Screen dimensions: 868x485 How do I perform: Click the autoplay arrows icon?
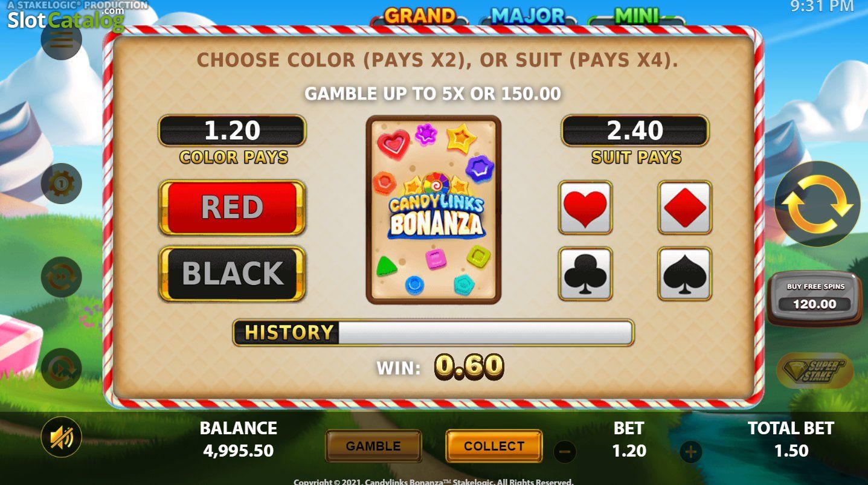(62, 277)
